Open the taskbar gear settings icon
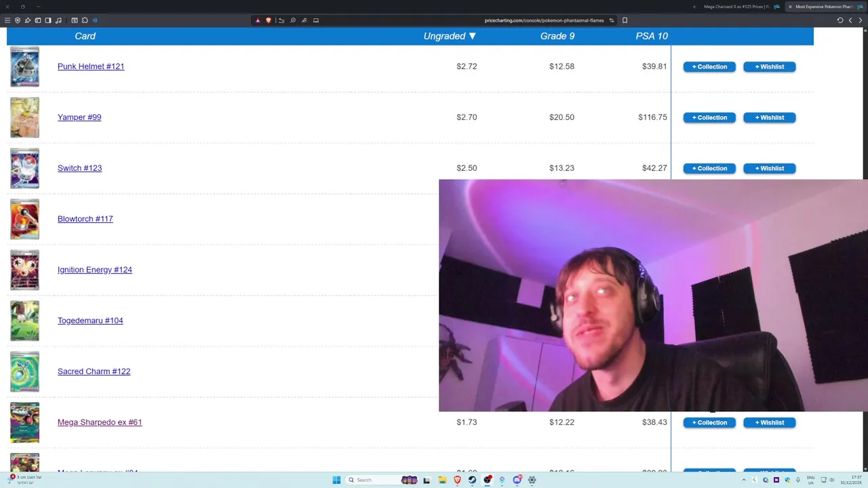Screen dimensions: 868x488 532,480
